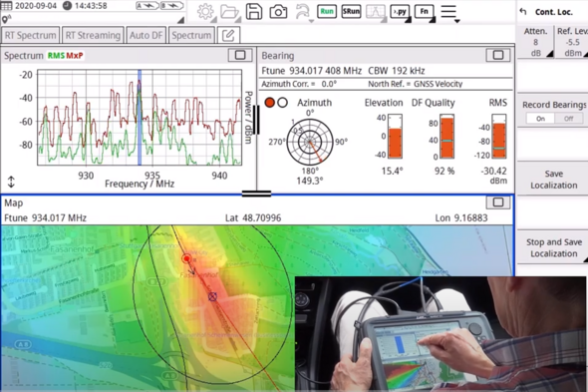Viewport: 588px width, 392px height.
Task: Click the antenna A input indicator
Action: [147, 6]
